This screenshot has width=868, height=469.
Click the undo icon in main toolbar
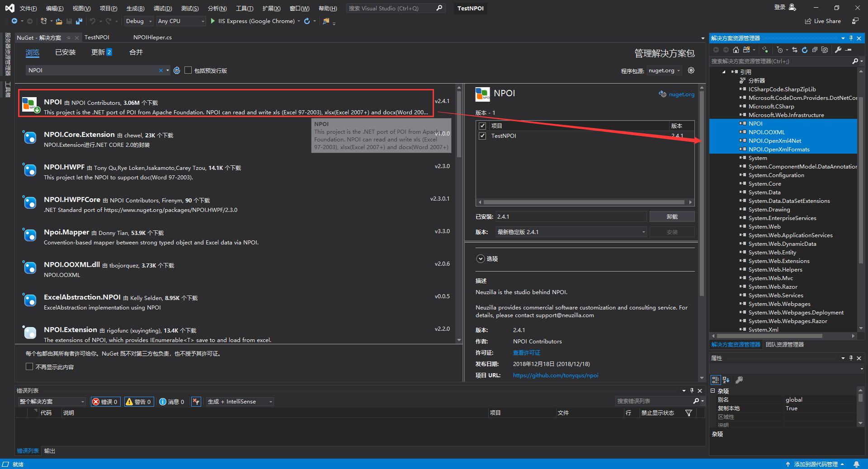[92, 21]
